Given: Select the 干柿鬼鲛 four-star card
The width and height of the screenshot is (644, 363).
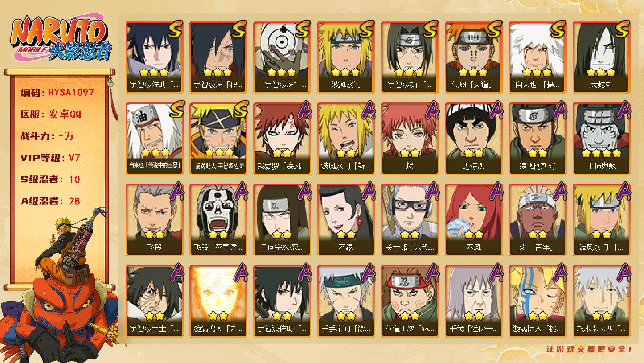Looking at the screenshot, I should click(x=601, y=139).
